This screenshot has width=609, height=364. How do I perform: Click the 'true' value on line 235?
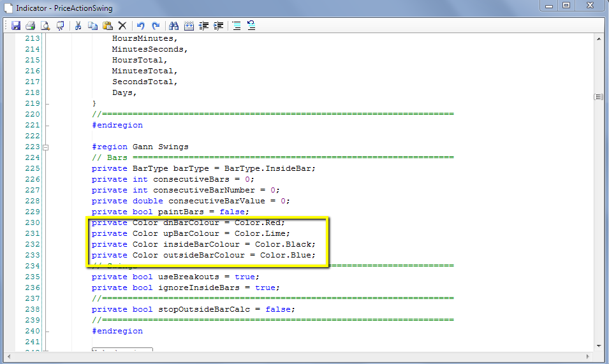[245, 277]
